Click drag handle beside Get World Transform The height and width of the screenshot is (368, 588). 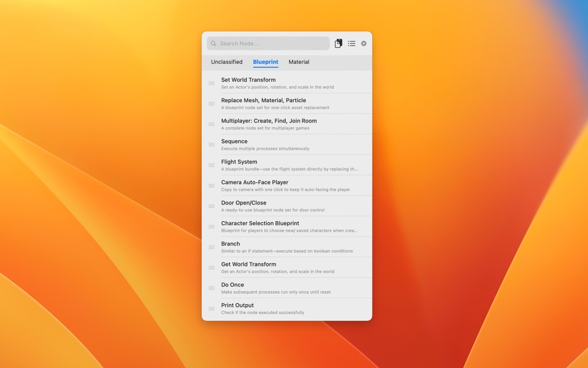pos(212,268)
